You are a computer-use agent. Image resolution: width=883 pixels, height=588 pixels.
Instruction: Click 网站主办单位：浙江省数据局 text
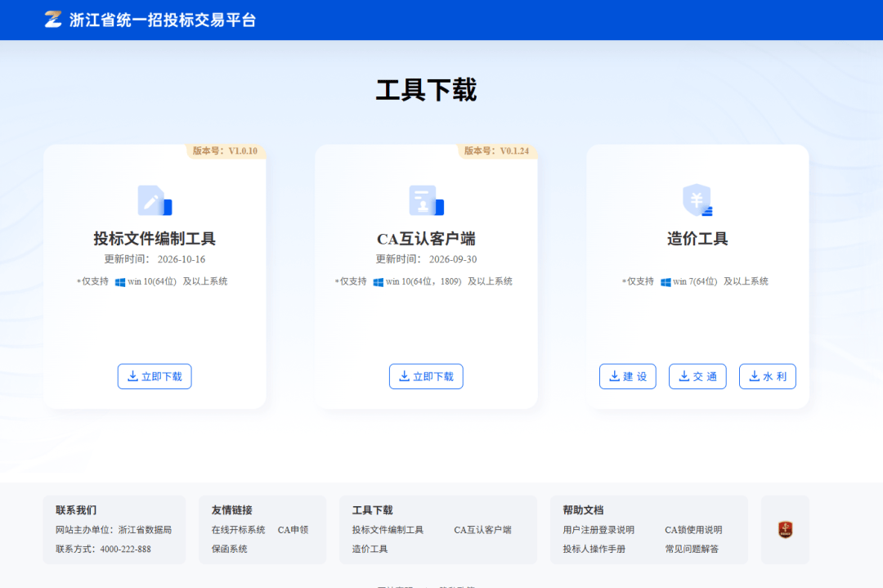tap(113, 529)
